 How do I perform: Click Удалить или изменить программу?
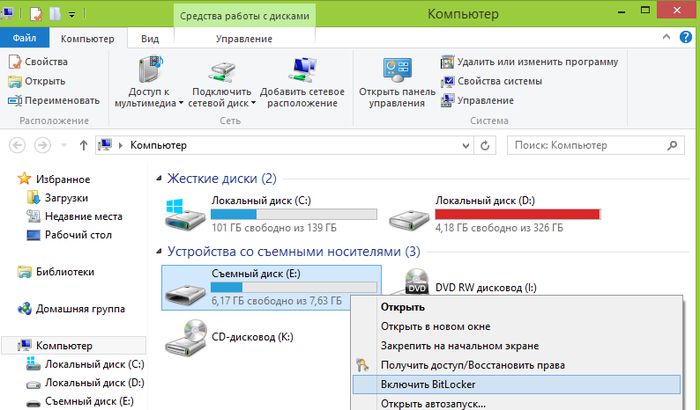(x=537, y=62)
